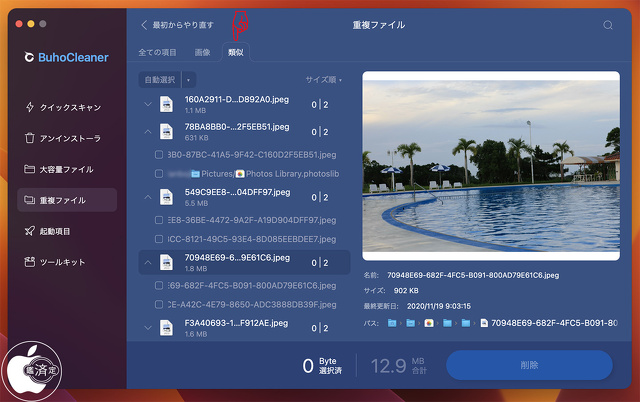Tick checkbox for 3B0-87BC-41A5-9F42 jpeg
Viewport: 640px width, 402px height.
pyautogui.click(x=159, y=155)
